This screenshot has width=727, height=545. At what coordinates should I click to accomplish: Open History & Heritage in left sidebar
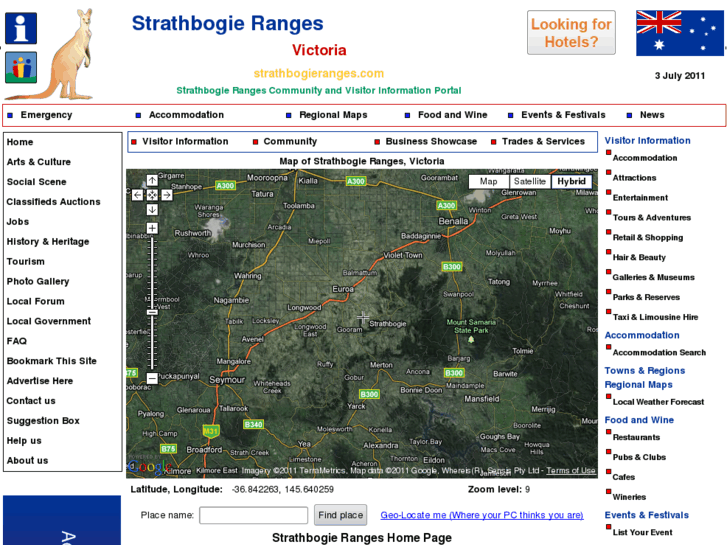[x=48, y=242]
